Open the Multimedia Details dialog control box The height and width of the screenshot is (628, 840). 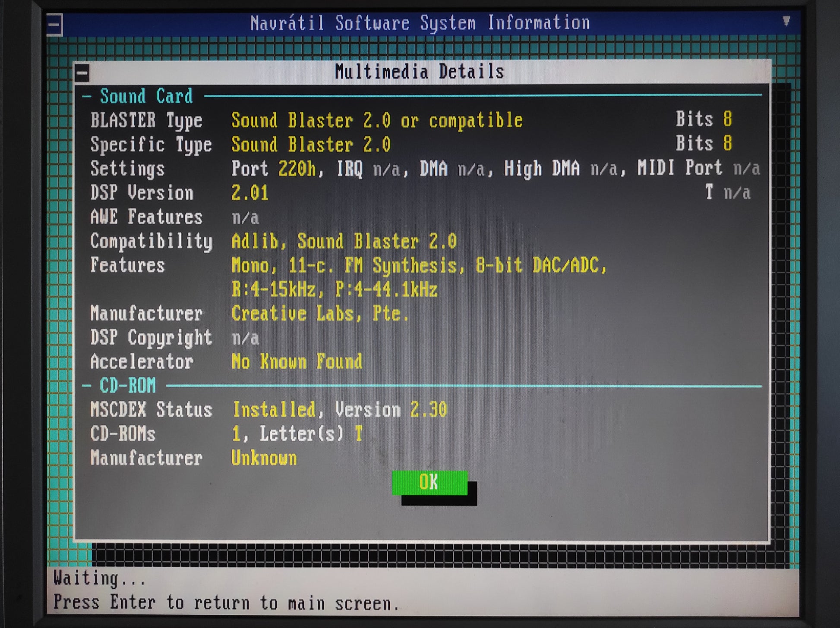pyautogui.click(x=82, y=73)
